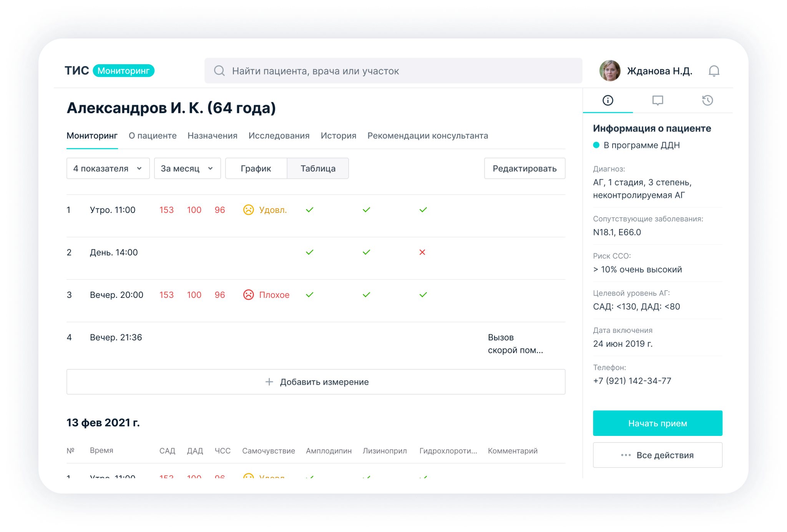Click the notification bell icon

tap(714, 71)
